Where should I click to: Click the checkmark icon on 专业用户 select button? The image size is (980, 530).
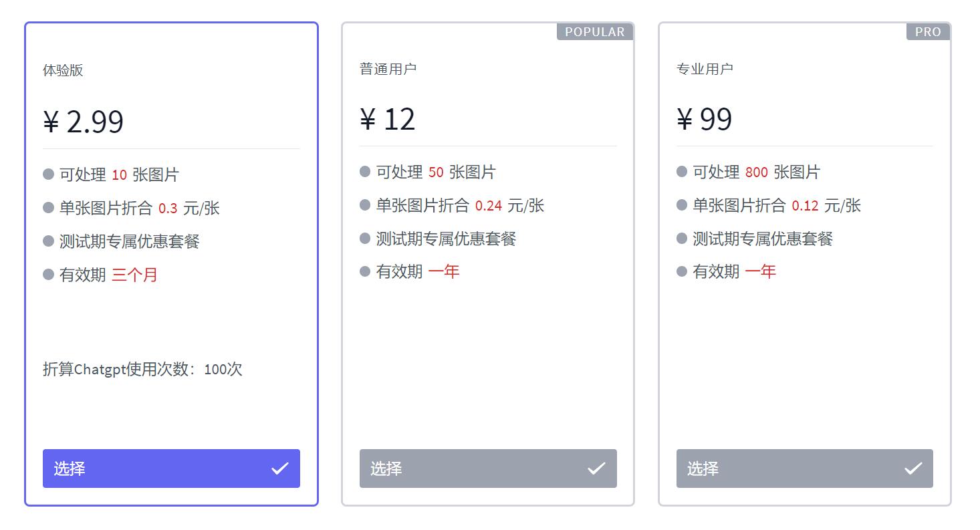click(913, 469)
